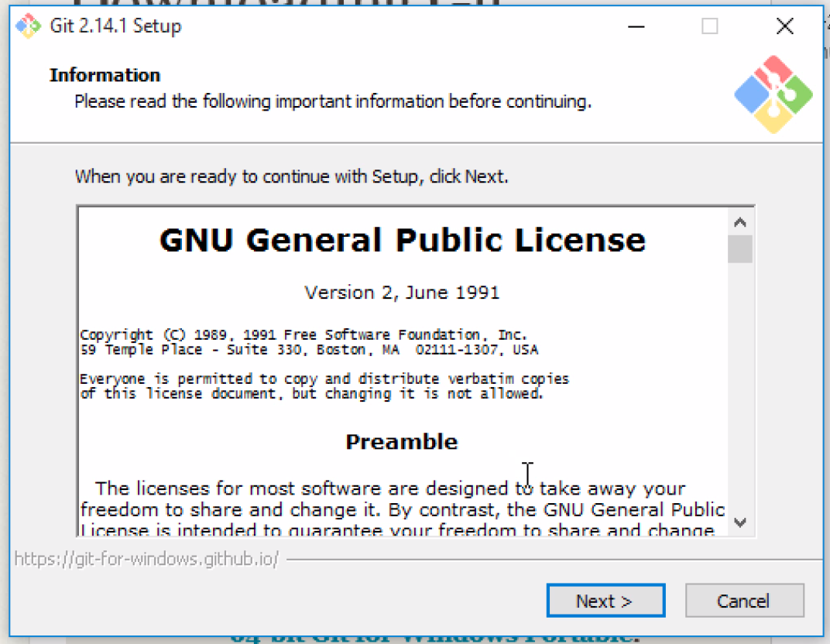Click the Git for Windows diamond logo
Viewport: 830px width, 644px height.
pos(773,93)
